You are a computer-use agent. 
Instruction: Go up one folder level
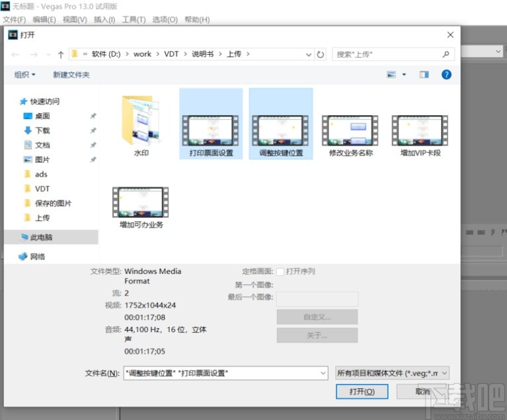(61, 54)
